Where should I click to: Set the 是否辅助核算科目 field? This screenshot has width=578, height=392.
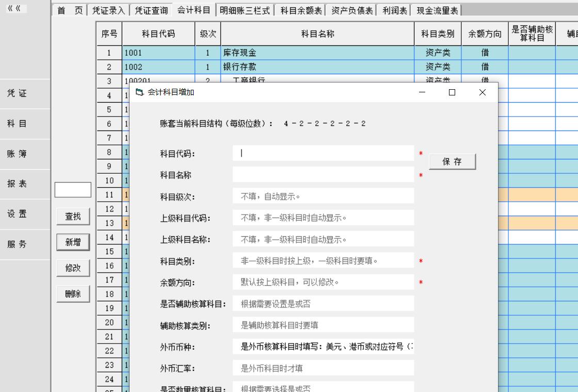323,304
